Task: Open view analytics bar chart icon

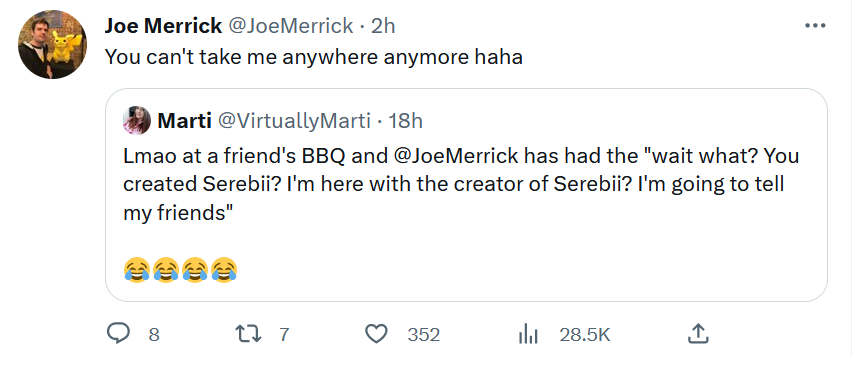Action: coord(528,334)
